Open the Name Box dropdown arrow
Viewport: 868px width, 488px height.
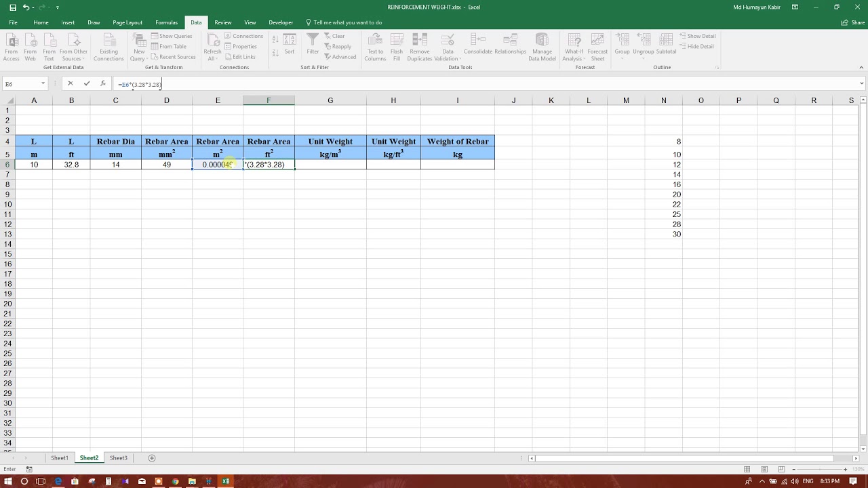pyautogui.click(x=42, y=83)
